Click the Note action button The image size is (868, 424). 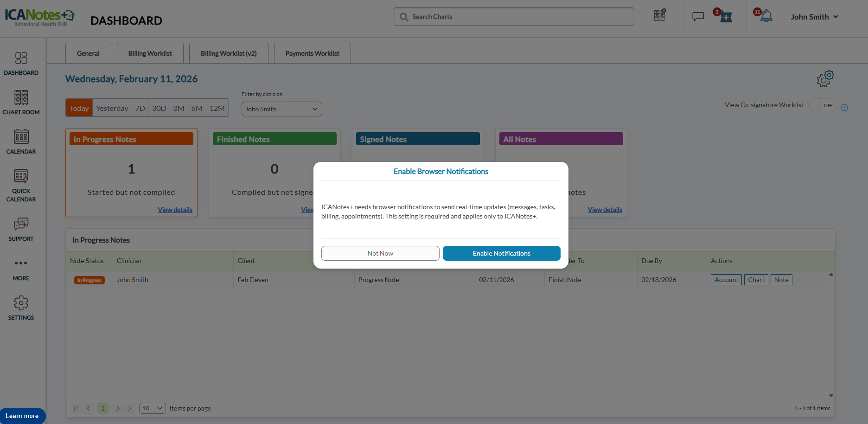pos(781,280)
